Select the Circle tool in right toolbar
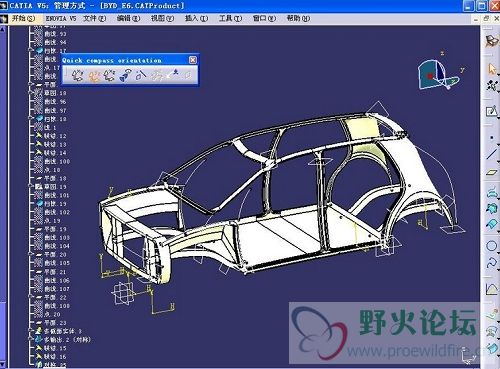The width and height of the screenshot is (500, 369). pyautogui.click(x=492, y=246)
